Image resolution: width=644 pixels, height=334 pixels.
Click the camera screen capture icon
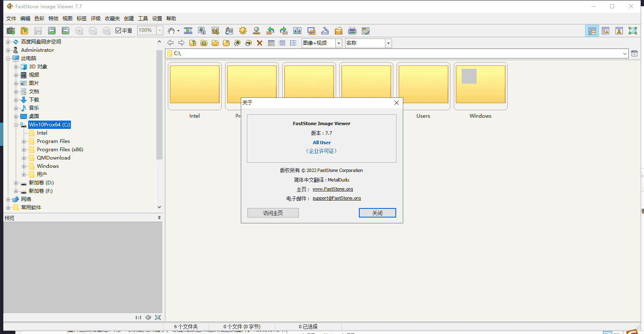[11, 31]
